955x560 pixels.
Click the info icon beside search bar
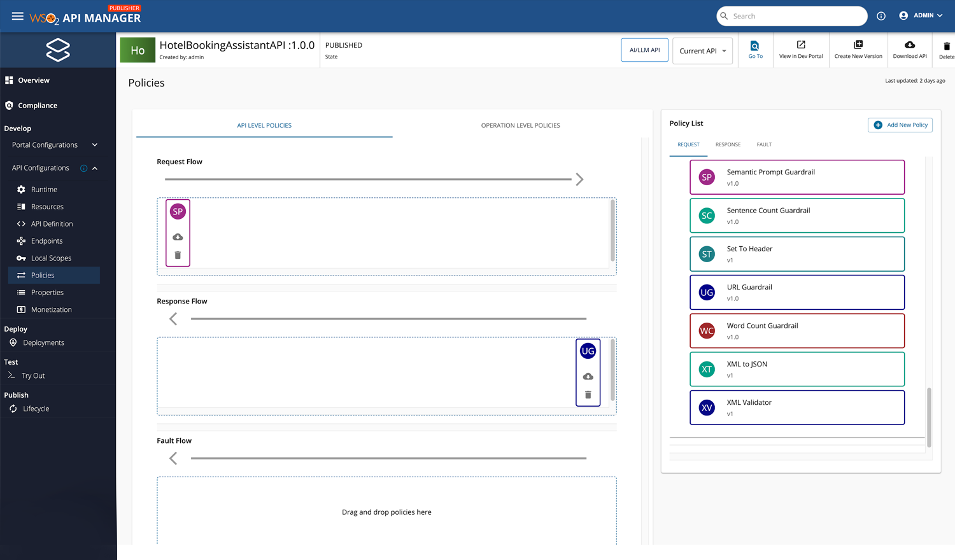tap(881, 16)
